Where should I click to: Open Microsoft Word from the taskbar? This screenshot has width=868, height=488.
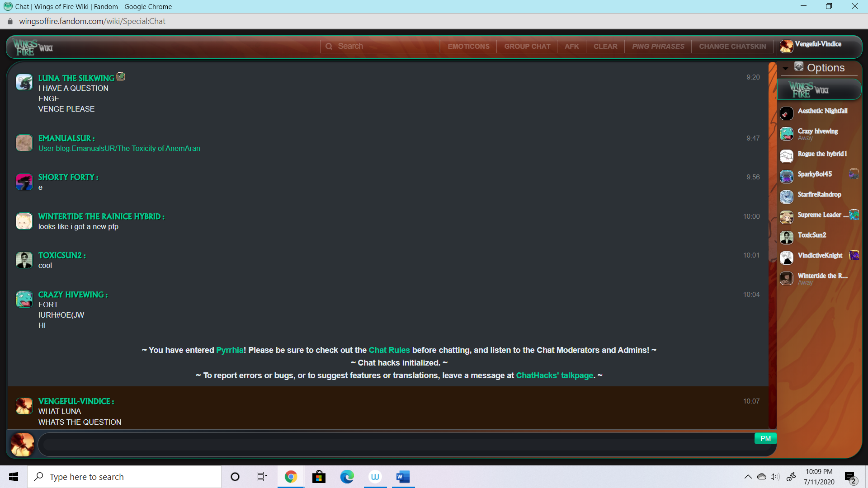pyautogui.click(x=403, y=477)
